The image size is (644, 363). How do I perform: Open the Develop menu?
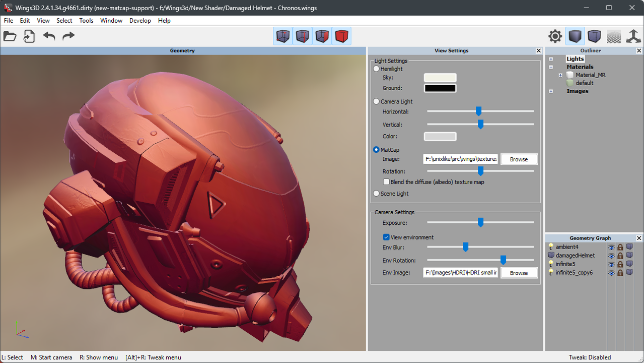click(x=140, y=21)
